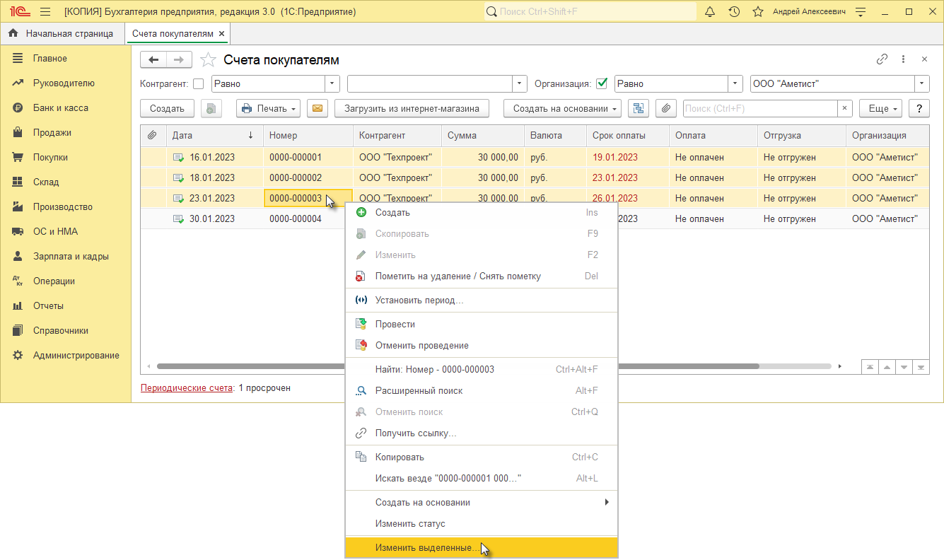Click the Поиск (Ctrl+F) list search field

coord(760,108)
